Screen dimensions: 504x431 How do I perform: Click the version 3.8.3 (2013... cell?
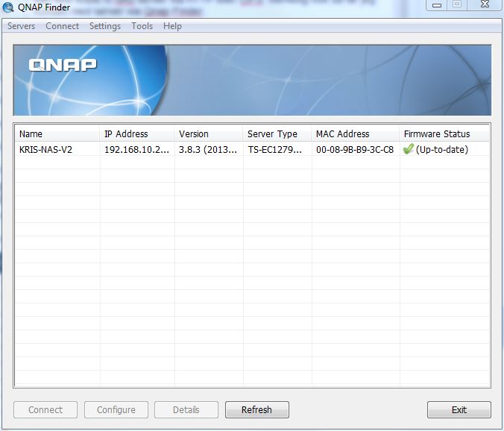pyautogui.click(x=208, y=149)
